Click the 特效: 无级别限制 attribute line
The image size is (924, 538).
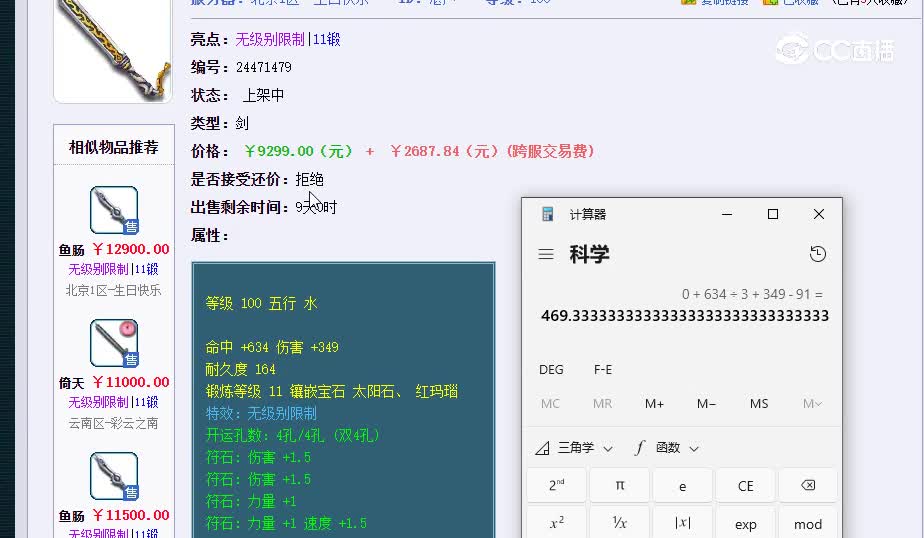(261, 413)
